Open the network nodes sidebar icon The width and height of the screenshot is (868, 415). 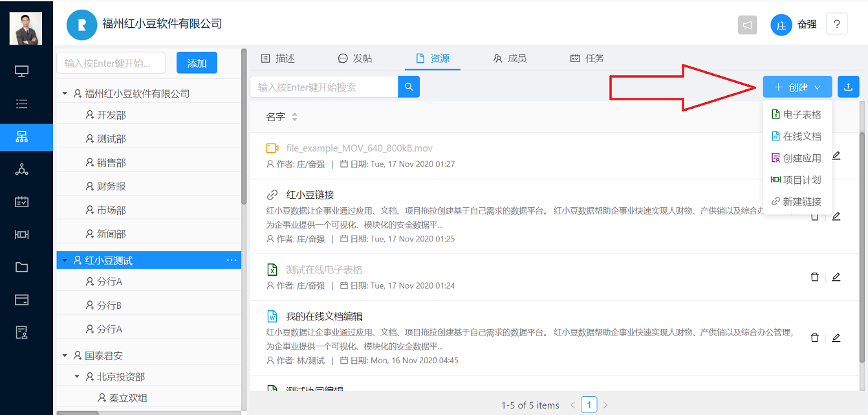[22, 170]
